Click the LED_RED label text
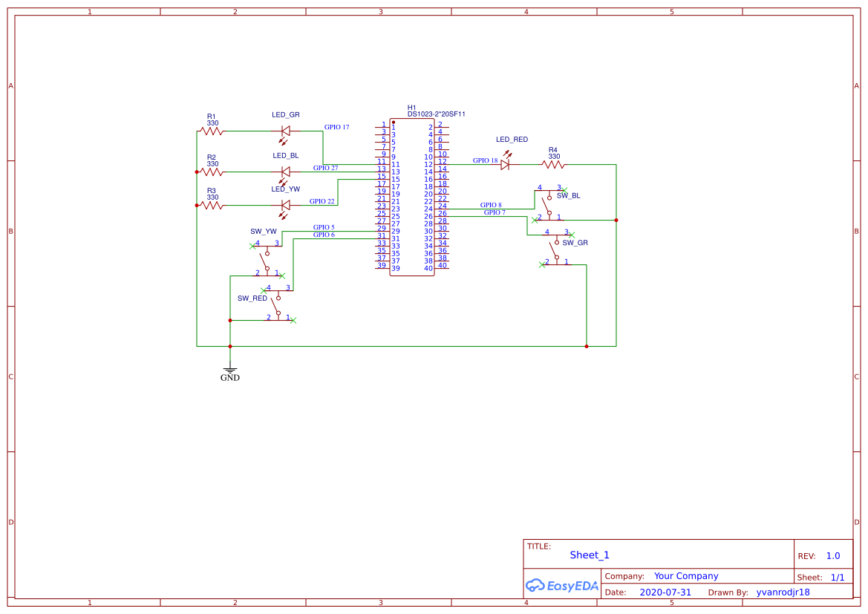868x614 pixels. tap(512, 140)
